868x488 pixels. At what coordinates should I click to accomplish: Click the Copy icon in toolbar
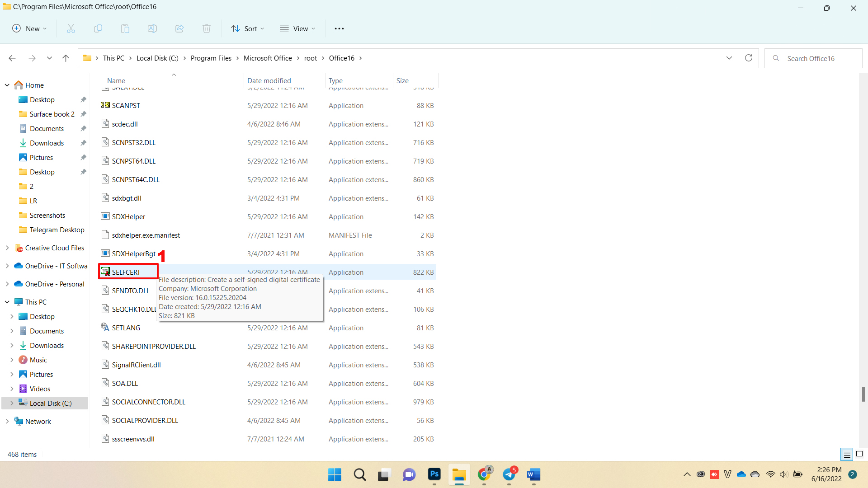98,28
